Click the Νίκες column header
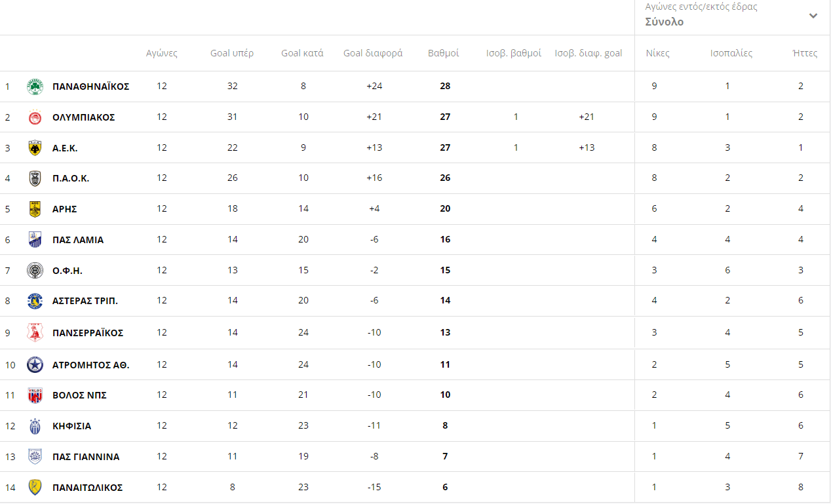 click(x=657, y=53)
